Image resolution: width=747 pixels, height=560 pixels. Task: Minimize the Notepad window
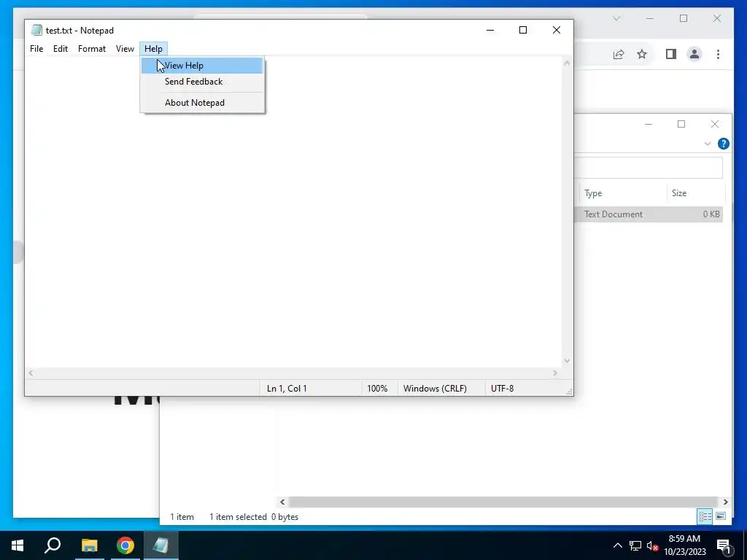click(x=490, y=30)
